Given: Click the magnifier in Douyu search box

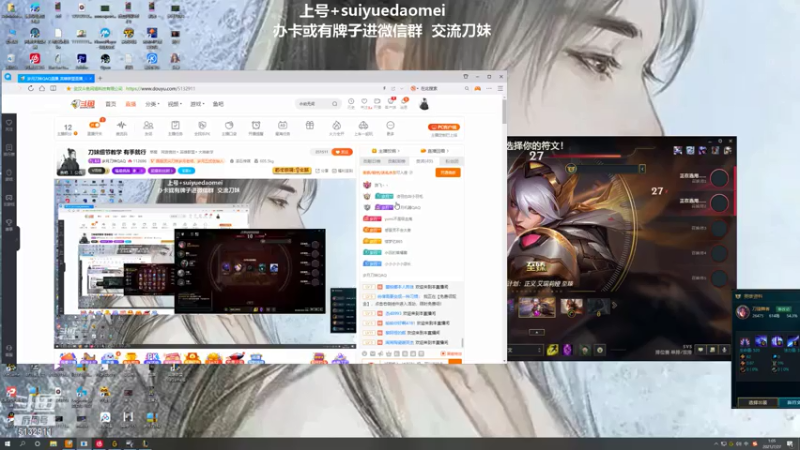Looking at the screenshot, I should [x=335, y=104].
